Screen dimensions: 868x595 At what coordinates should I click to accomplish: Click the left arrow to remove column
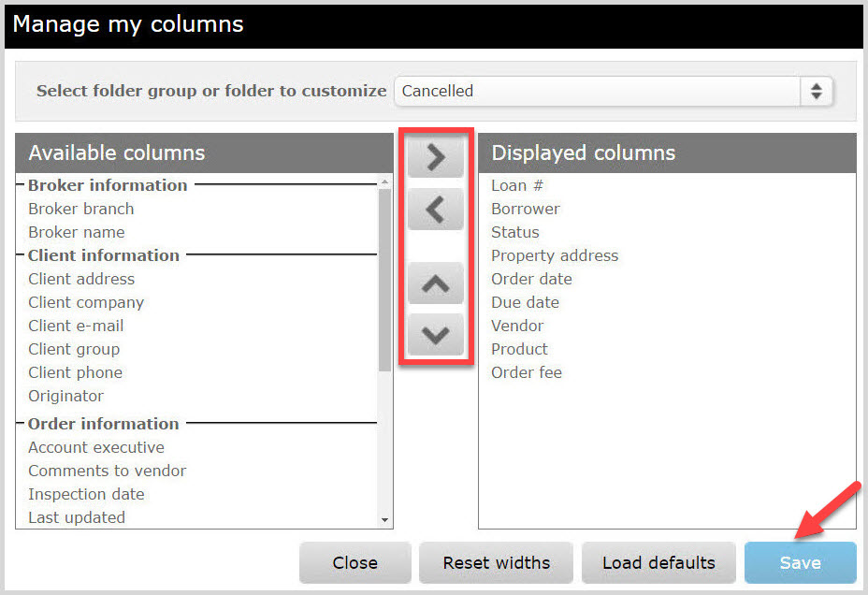[436, 210]
